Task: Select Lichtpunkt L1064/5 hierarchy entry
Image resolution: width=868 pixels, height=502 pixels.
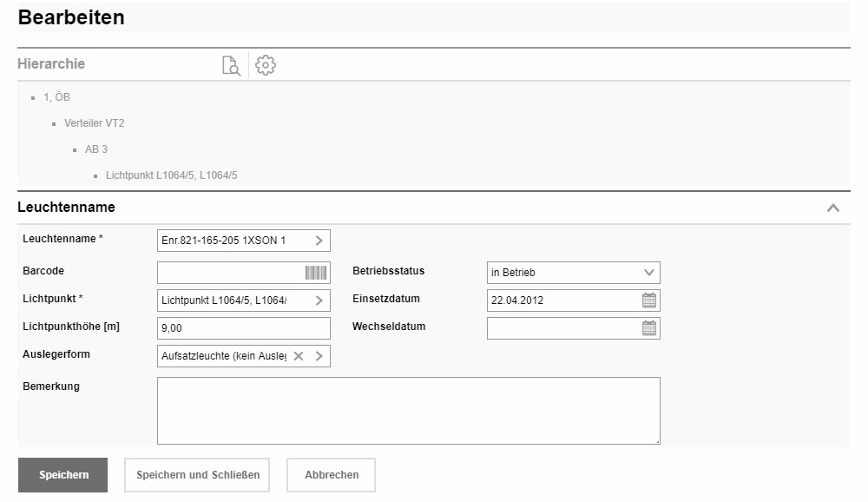Action: pos(171,175)
